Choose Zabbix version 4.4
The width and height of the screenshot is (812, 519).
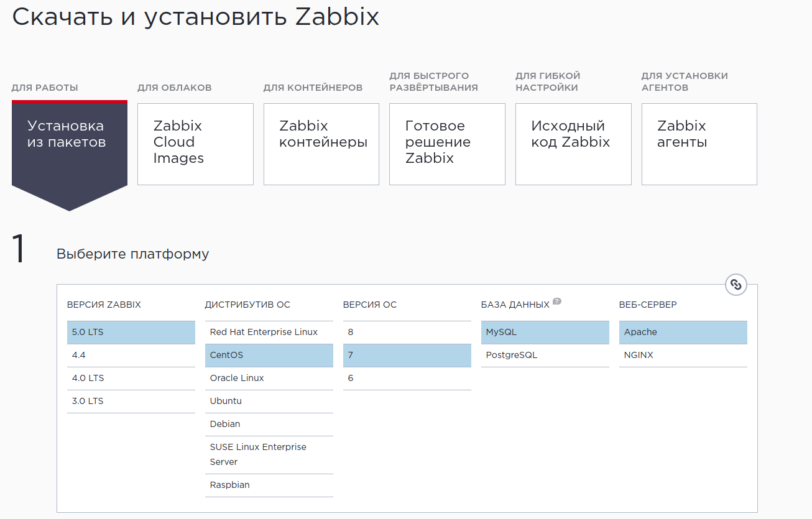click(131, 356)
